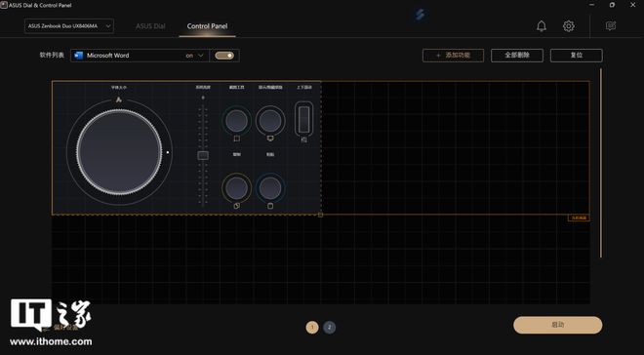644x355 pixels.
Task: Open the notification bell
Action: 542,26
